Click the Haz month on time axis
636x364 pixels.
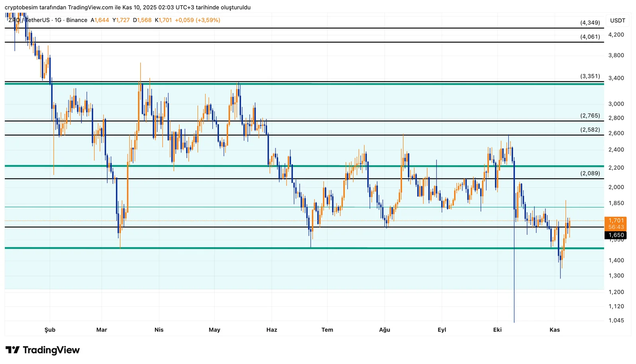coord(271,330)
